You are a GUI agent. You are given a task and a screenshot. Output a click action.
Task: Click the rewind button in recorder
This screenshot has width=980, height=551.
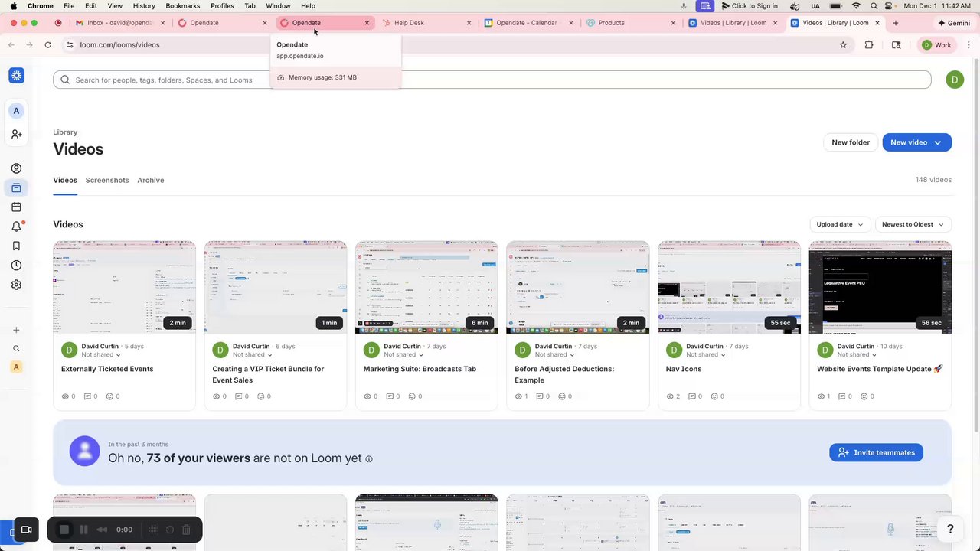102,530
